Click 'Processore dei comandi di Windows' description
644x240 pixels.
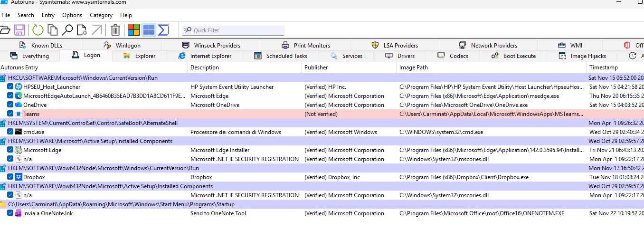point(236,132)
